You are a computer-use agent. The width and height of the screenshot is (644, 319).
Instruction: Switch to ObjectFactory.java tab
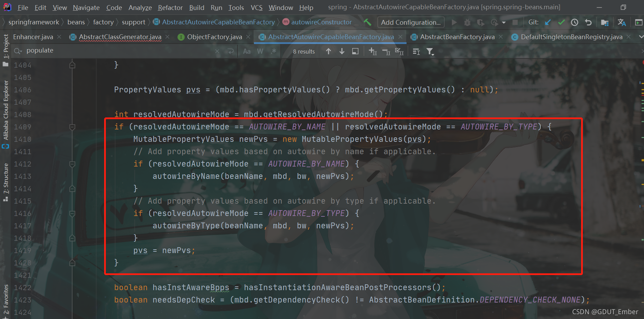click(214, 37)
